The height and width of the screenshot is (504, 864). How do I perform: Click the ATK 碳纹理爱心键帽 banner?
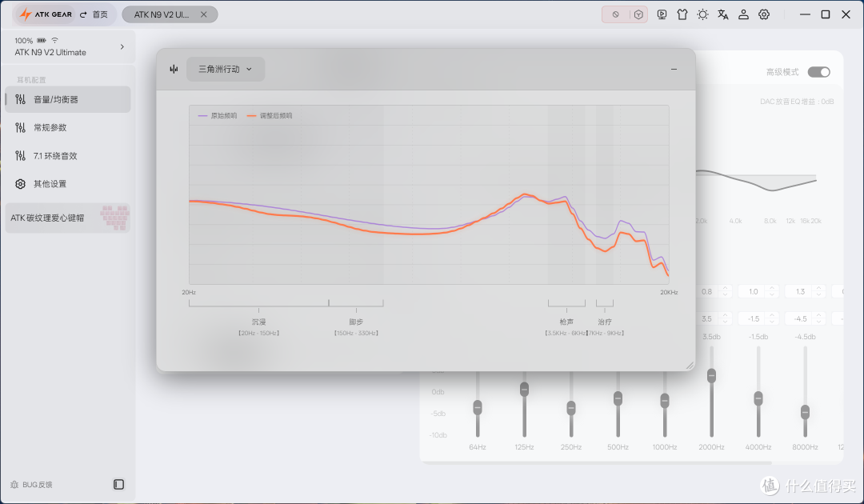click(68, 218)
